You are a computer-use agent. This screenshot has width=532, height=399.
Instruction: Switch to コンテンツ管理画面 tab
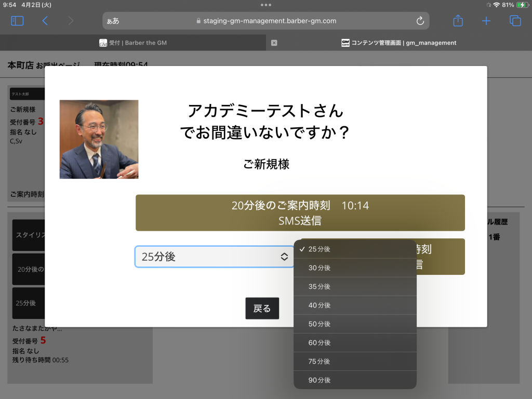click(x=399, y=43)
